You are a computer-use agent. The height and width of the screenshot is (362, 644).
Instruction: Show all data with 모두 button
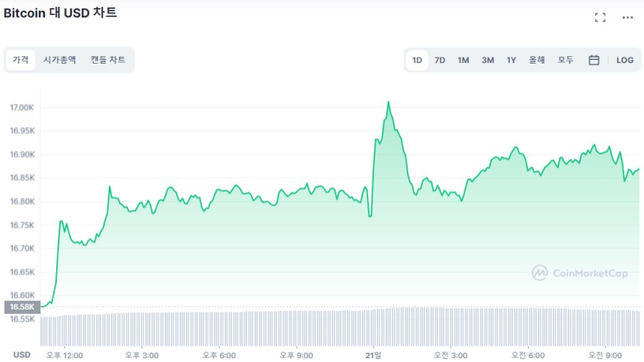(x=565, y=60)
